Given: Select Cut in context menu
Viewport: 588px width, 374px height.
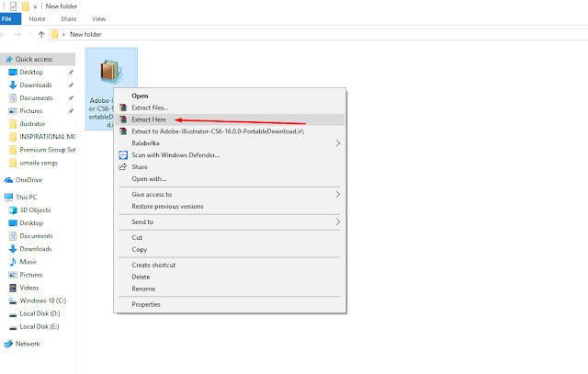Looking at the screenshot, I should click(x=230, y=237).
